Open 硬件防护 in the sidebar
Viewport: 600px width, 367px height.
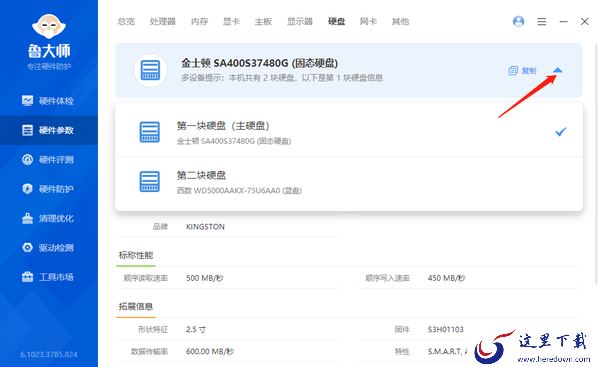pos(48,189)
